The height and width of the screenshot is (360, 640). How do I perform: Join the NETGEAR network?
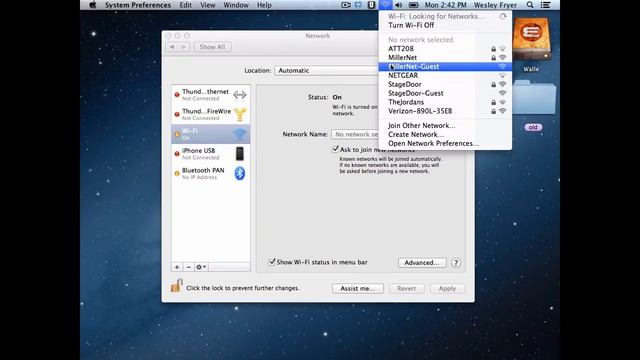click(x=445, y=76)
